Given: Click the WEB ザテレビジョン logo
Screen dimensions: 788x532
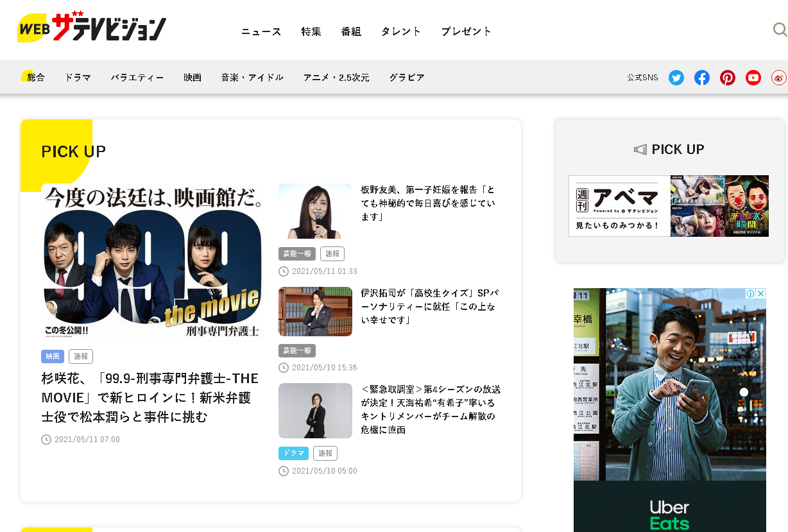Looking at the screenshot, I should pos(92,28).
